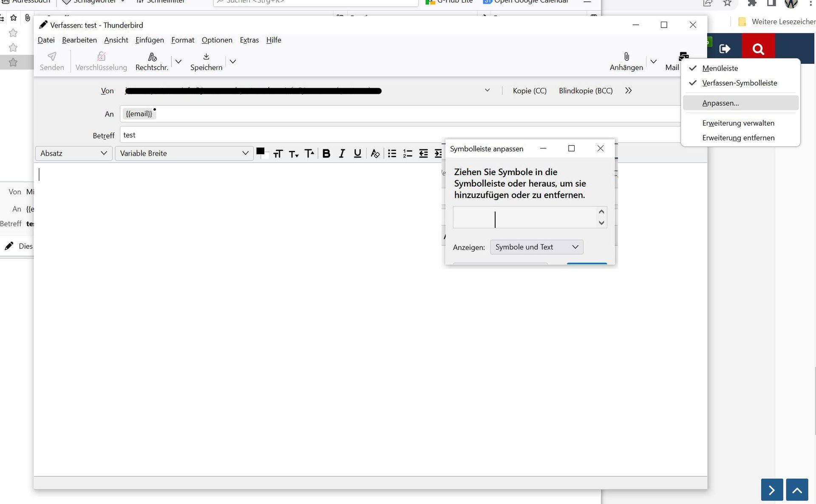Image resolution: width=816 pixels, height=504 pixels.
Task: Open the text color swatch
Action: click(x=261, y=151)
